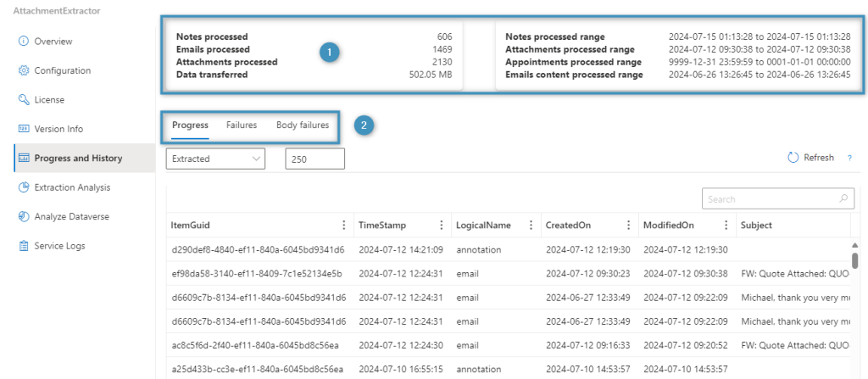
Task: Click timestamp 2024-07-10 16:55:15
Action: (401, 369)
